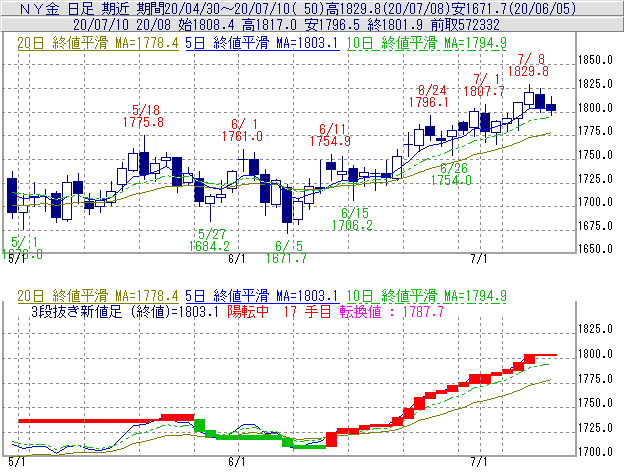The image size is (624, 474).
Task: Click the 6/1 date label under lower chart
Action: click(237, 462)
